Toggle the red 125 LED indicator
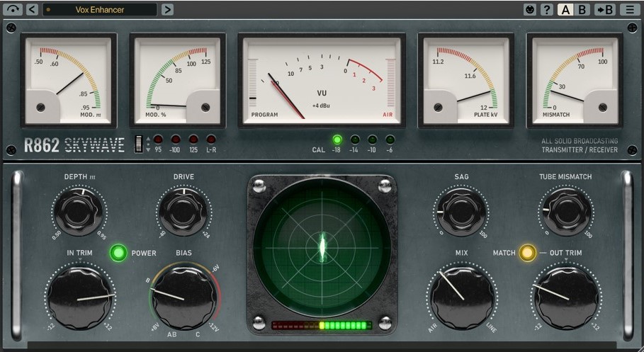644x352 pixels. click(x=193, y=140)
